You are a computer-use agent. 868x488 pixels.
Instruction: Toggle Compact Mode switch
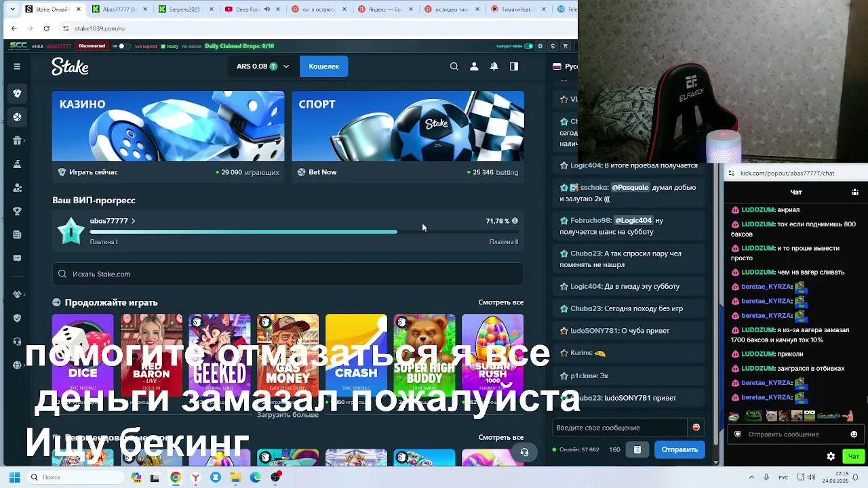[529, 46]
